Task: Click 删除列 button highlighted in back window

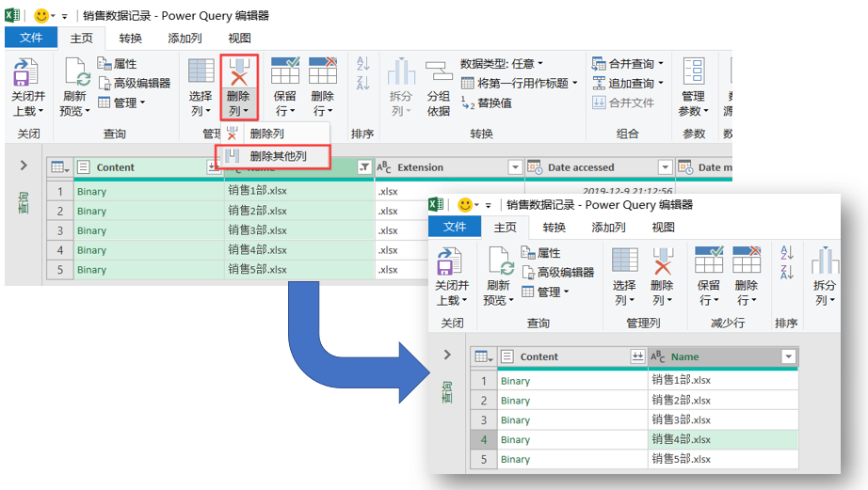Action: [x=239, y=87]
